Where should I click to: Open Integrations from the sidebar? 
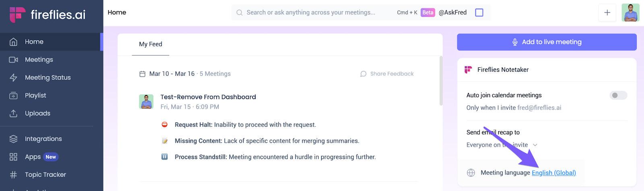point(43,139)
